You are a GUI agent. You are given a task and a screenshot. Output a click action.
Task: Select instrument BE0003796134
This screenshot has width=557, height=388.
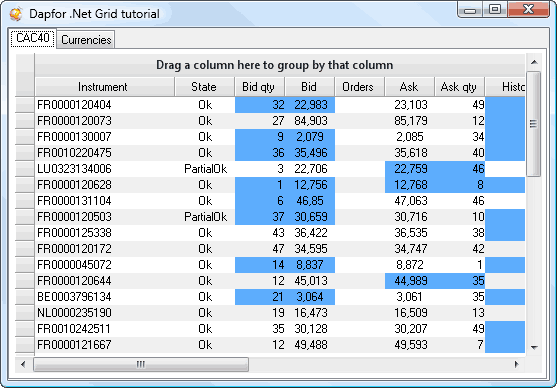(x=74, y=297)
